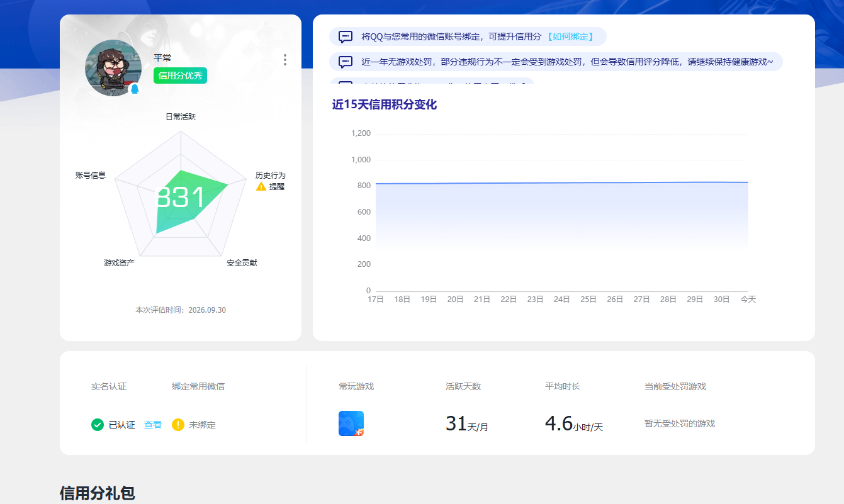The image size is (844, 504).
Task: Click the 今天 label on chart axis
Action: [748, 300]
